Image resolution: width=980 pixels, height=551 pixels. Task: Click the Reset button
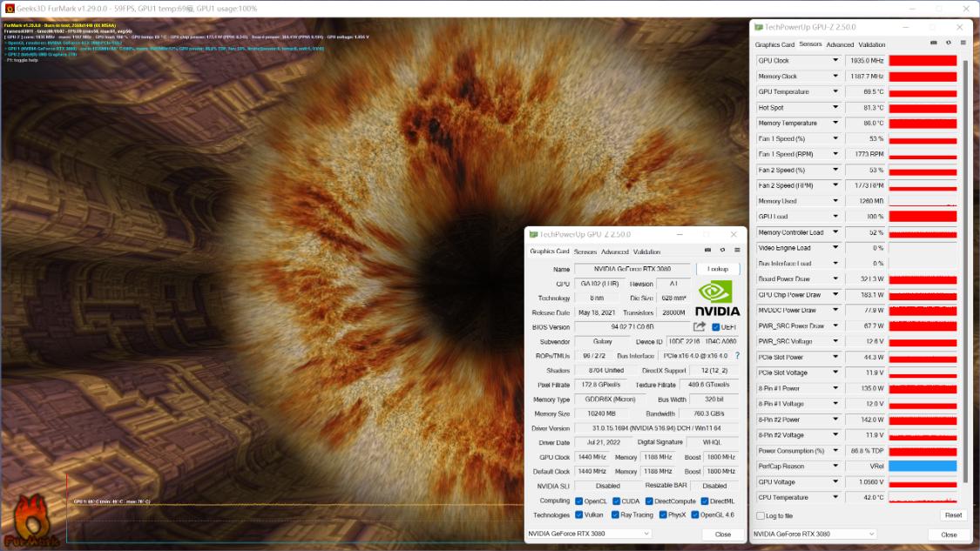[x=953, y=515]
